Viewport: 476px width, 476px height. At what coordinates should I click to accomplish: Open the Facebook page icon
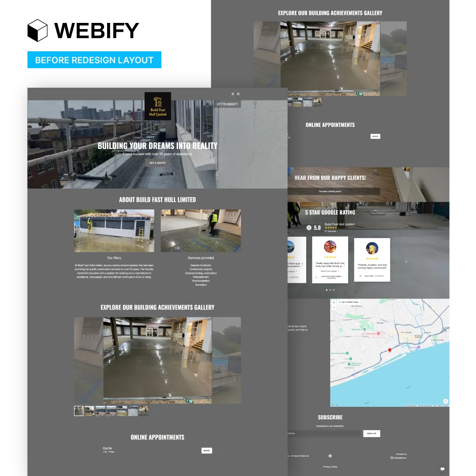pyautogui.click(x=330, y=456)
